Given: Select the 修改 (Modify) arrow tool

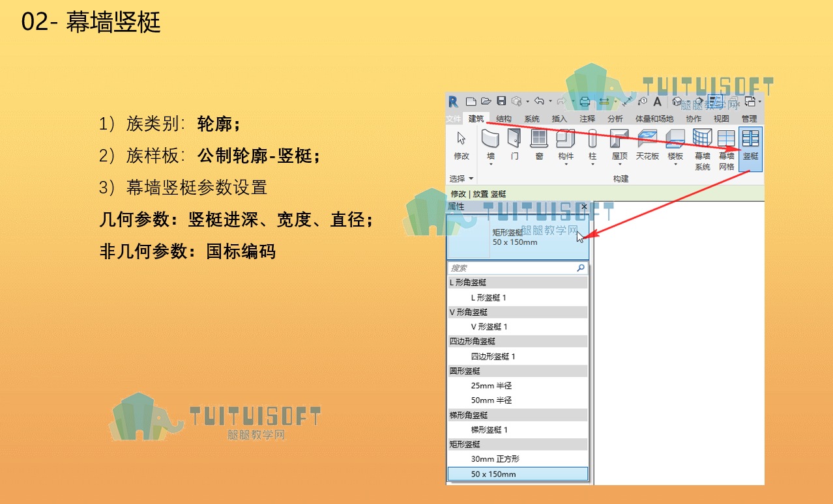Looking at the screenshot, I should tap(461, 145).
